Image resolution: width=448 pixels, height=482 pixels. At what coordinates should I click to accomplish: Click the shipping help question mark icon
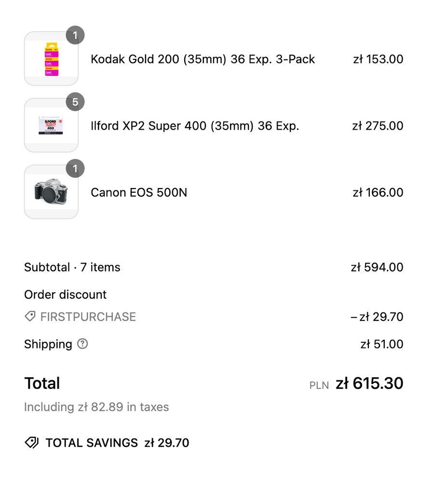click(83, 344)
